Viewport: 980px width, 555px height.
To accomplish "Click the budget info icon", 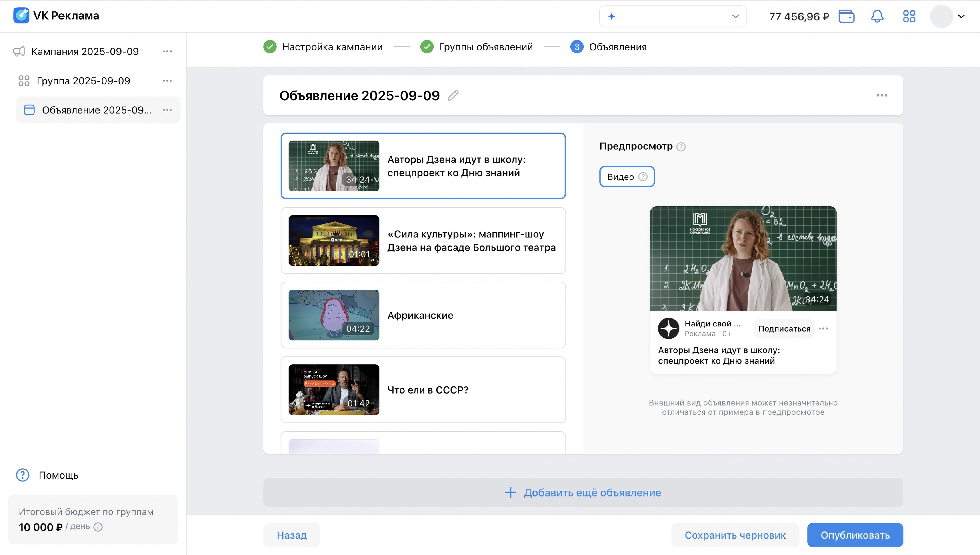I will tap(98, 527).
